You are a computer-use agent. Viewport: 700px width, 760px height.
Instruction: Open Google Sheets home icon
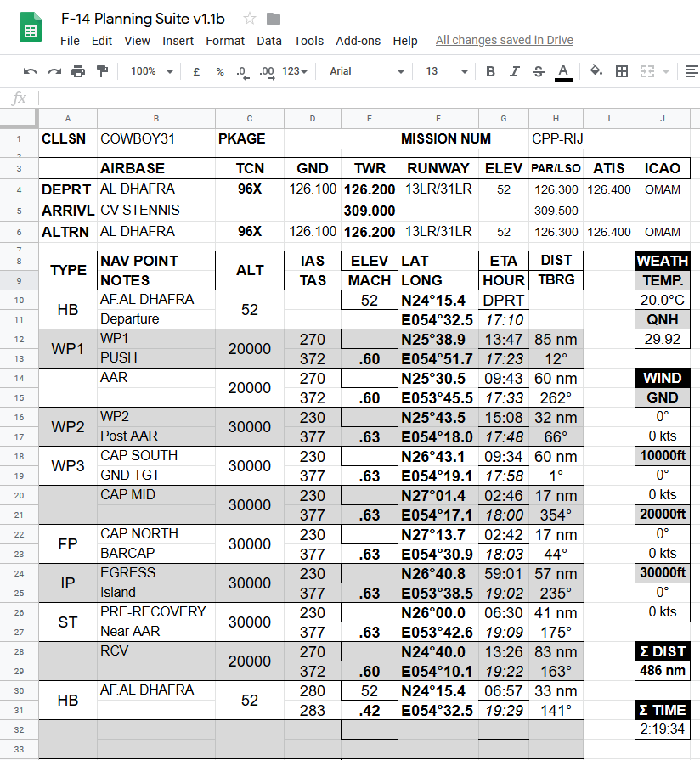[x=31, y=29]
